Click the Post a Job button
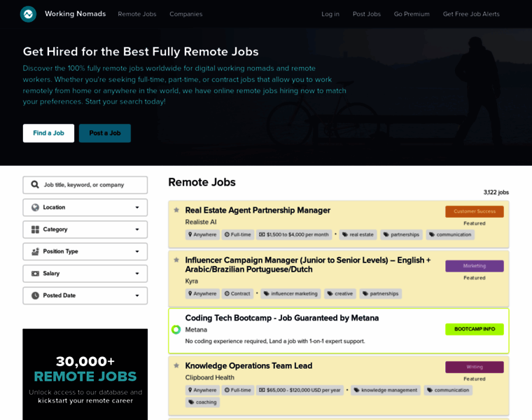532x420 pixels. [105, 133]
